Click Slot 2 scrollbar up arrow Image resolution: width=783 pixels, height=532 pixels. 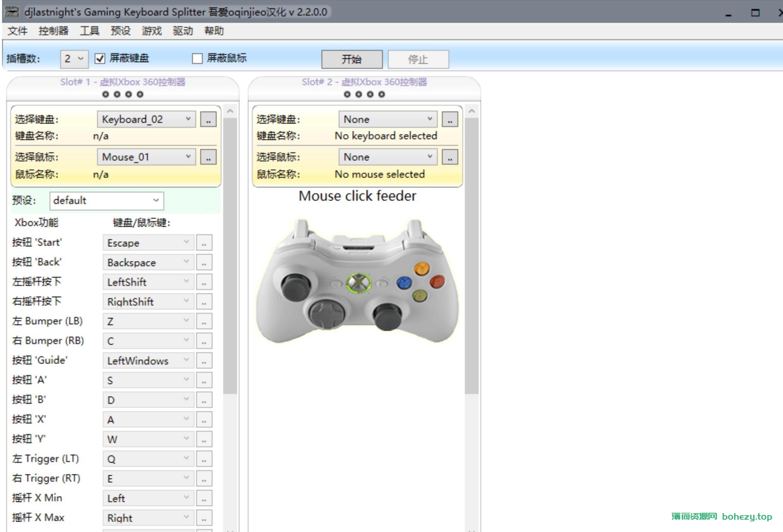(472, 111)
